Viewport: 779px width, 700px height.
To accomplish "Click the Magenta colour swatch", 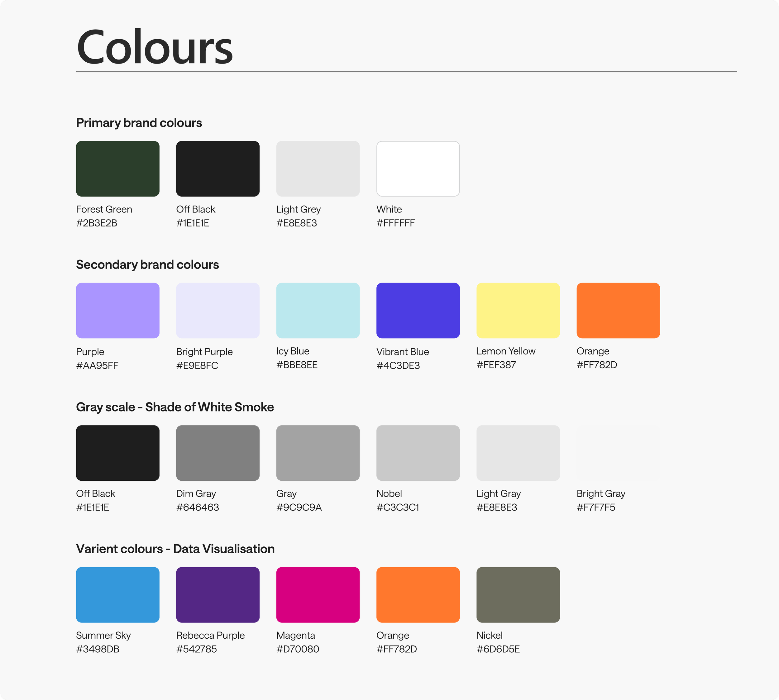I will click(318, 595).
